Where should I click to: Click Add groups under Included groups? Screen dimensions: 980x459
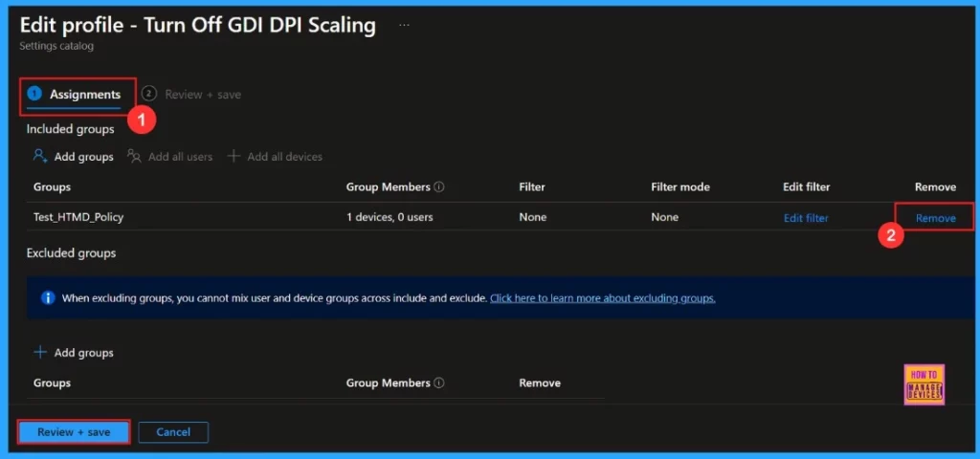click(84, 157)
